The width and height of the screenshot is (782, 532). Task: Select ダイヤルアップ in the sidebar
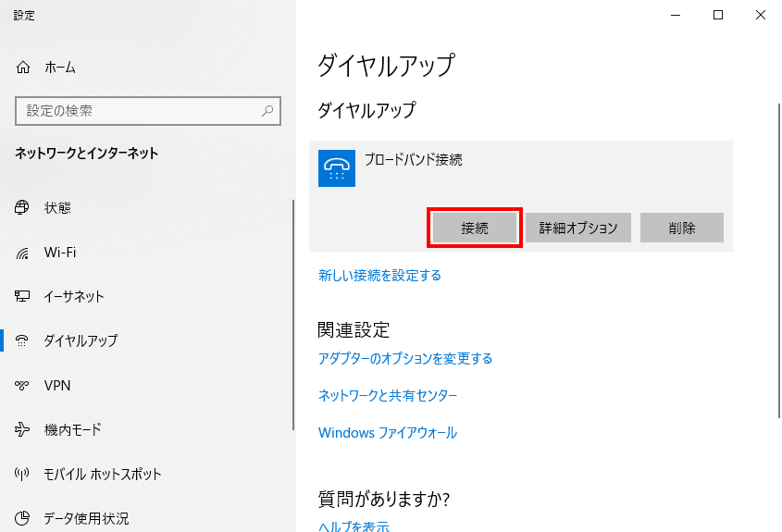(81, 340)
